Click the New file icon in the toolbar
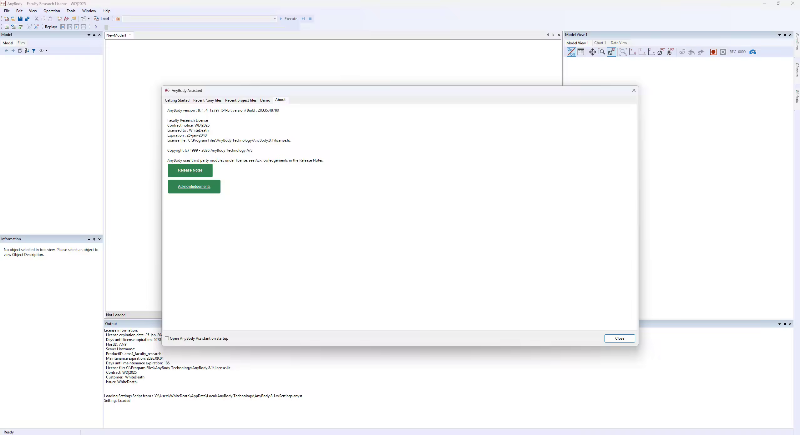The image size is (800, 435). click(4, 18)
